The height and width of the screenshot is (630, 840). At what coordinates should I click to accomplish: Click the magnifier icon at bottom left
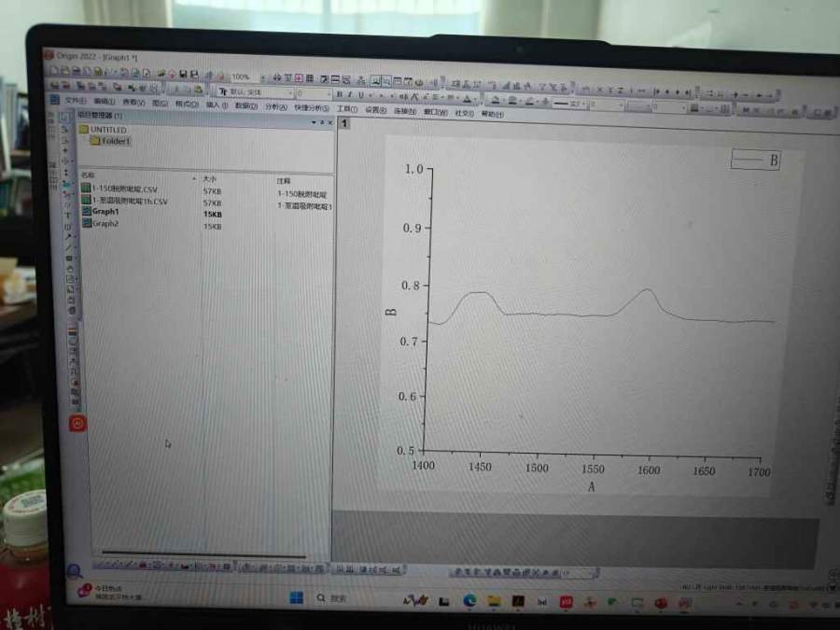[x=74, y=571]
